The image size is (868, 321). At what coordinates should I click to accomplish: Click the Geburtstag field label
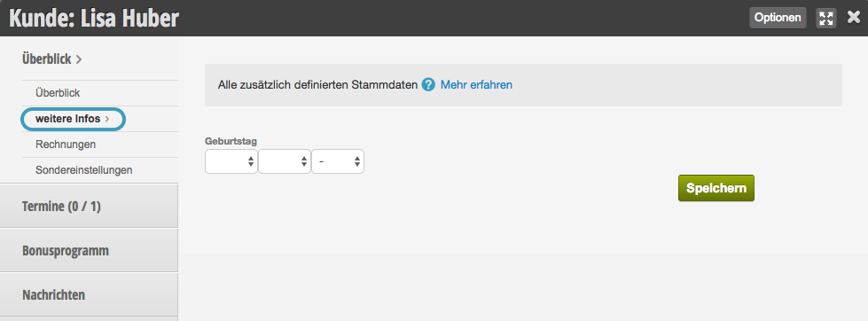pyautogui.click(x=231, y=141)
